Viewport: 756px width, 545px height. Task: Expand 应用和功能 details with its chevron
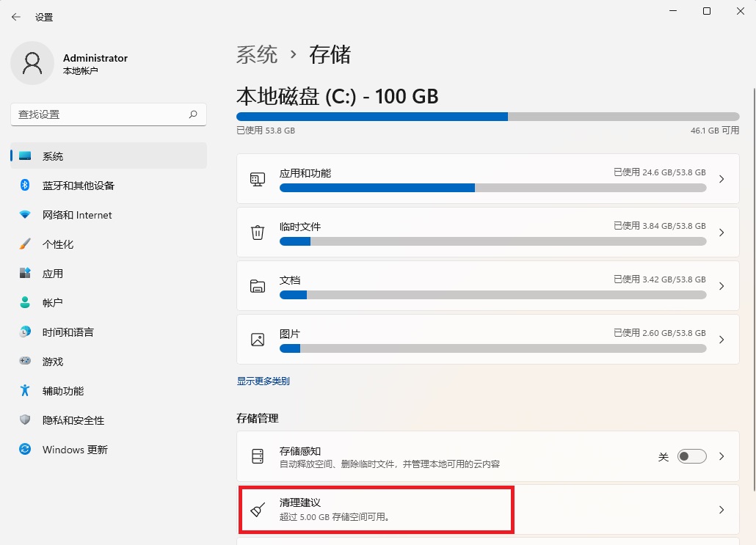tap(723, 178)
